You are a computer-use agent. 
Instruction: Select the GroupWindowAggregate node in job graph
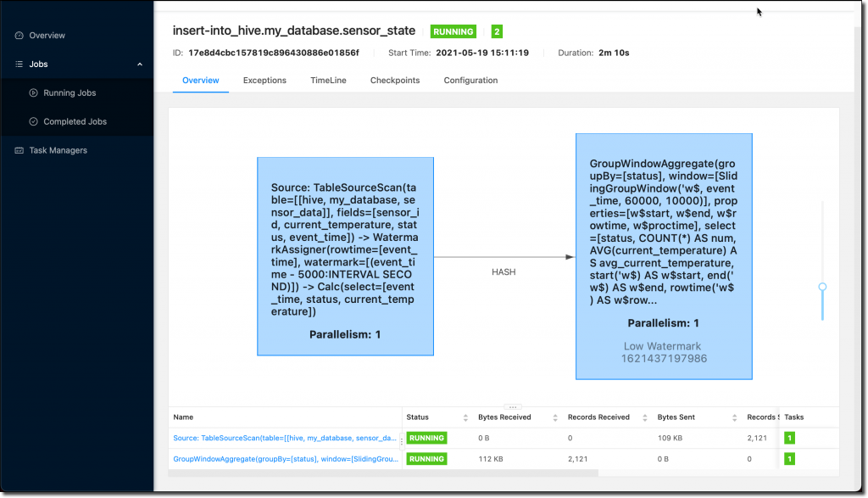pyautogui.click(x=664, y=255)
